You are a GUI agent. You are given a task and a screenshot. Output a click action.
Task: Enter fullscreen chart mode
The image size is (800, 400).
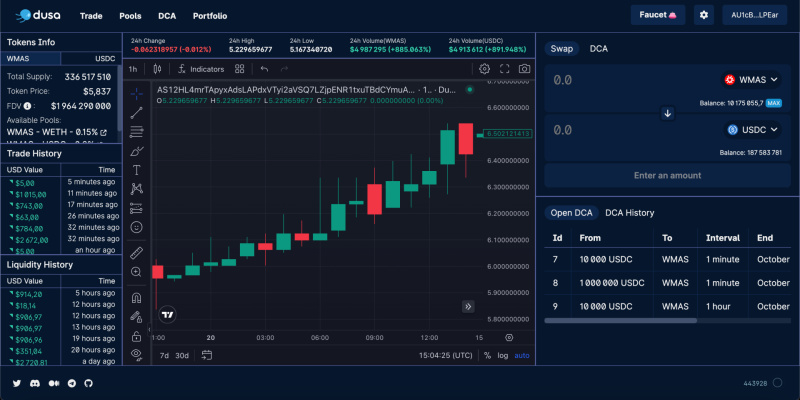(x=505, y=69)
